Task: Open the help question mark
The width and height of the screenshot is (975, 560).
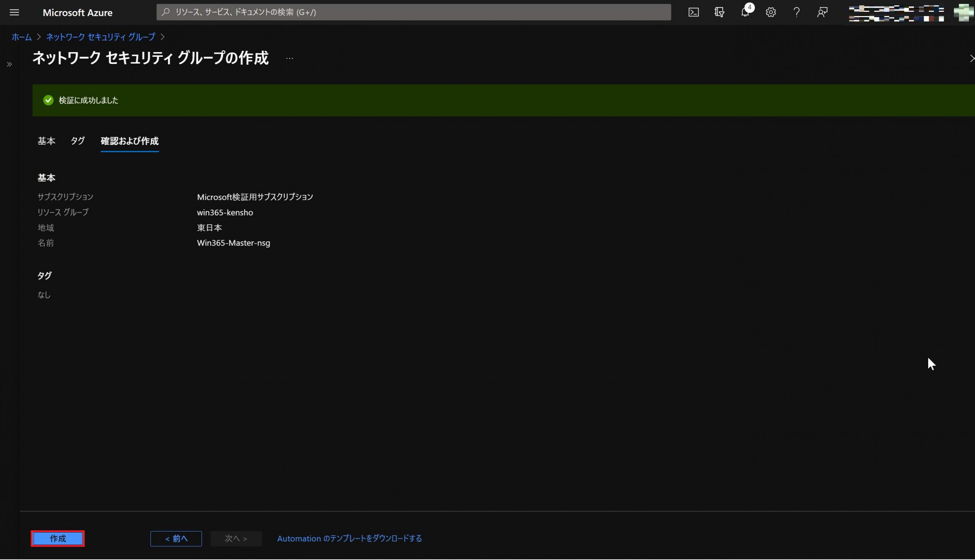Action: click(796, 12)
